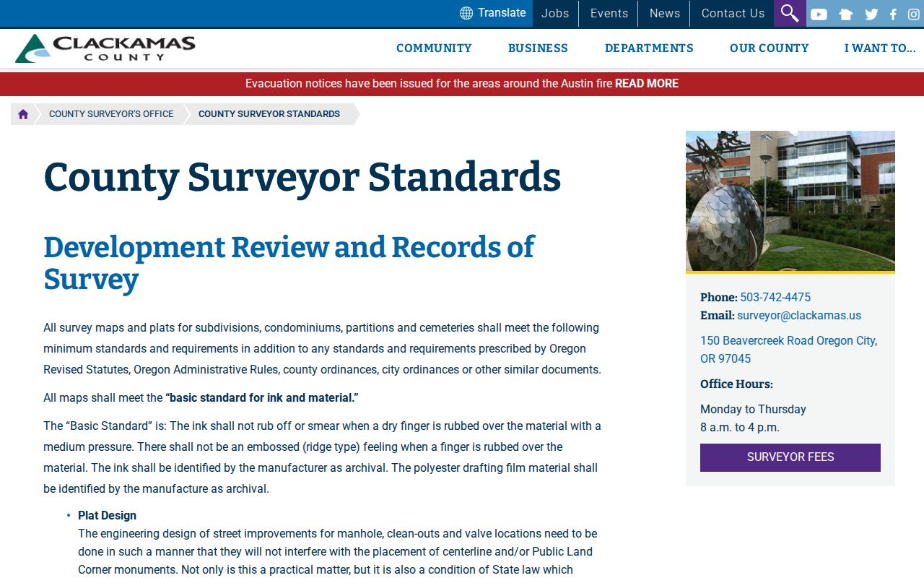The height and width of the screenshot is (578, 924).
Task: Follow the READ MORE evacuation notice link
Action: (x=646, y=84)
